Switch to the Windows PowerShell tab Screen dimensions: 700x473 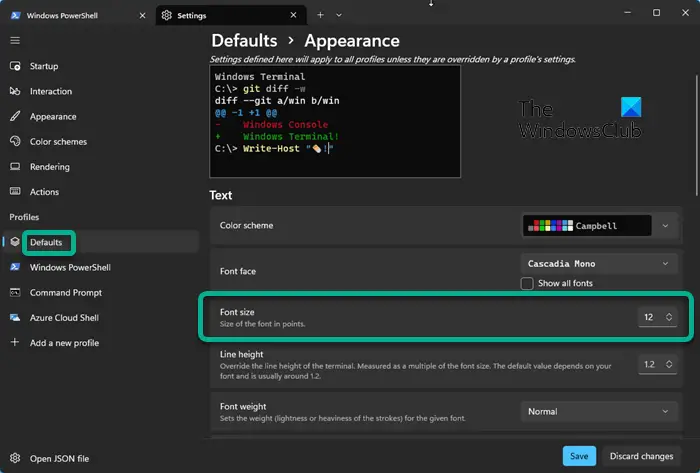tap(78, 15)
